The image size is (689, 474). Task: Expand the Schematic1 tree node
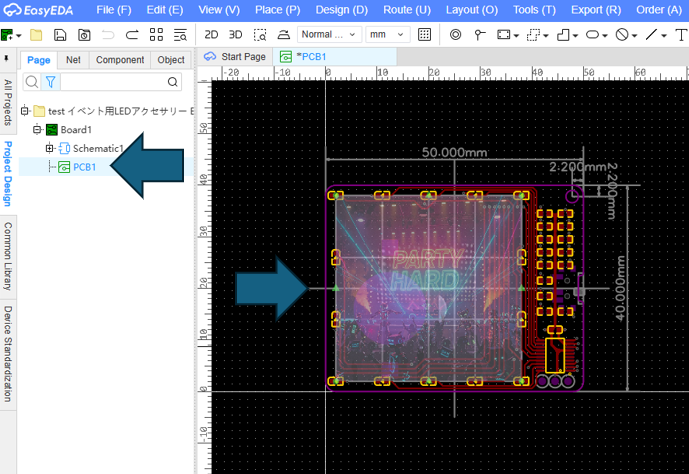[50, 148]
